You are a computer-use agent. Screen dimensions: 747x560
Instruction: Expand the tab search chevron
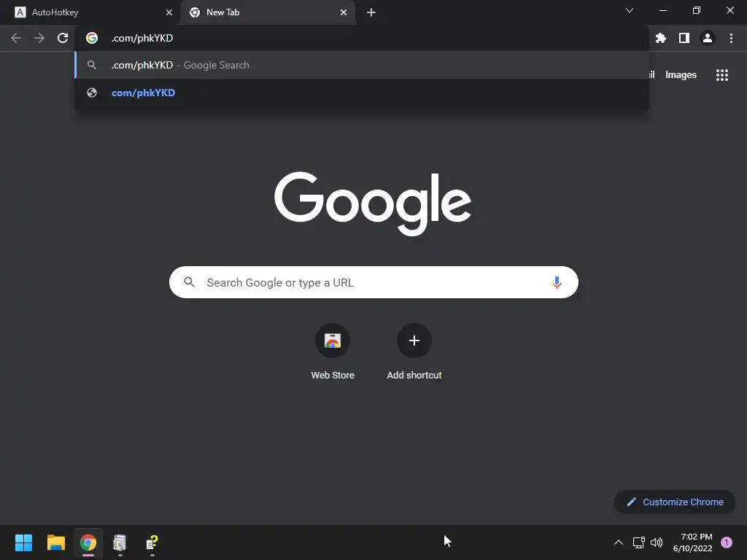[x=630, y=10]
